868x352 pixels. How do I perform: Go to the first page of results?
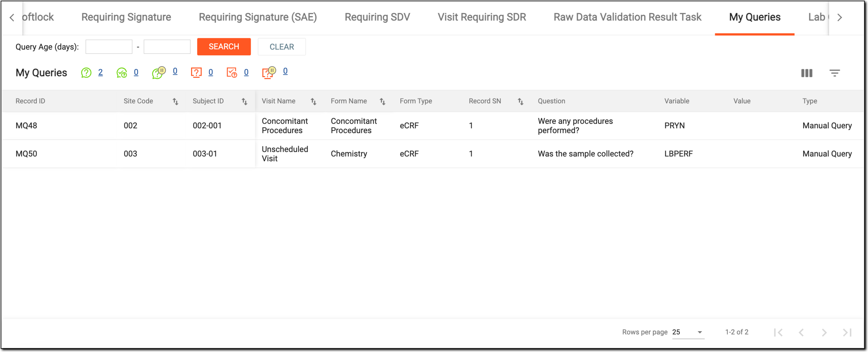tap(778, 333)
